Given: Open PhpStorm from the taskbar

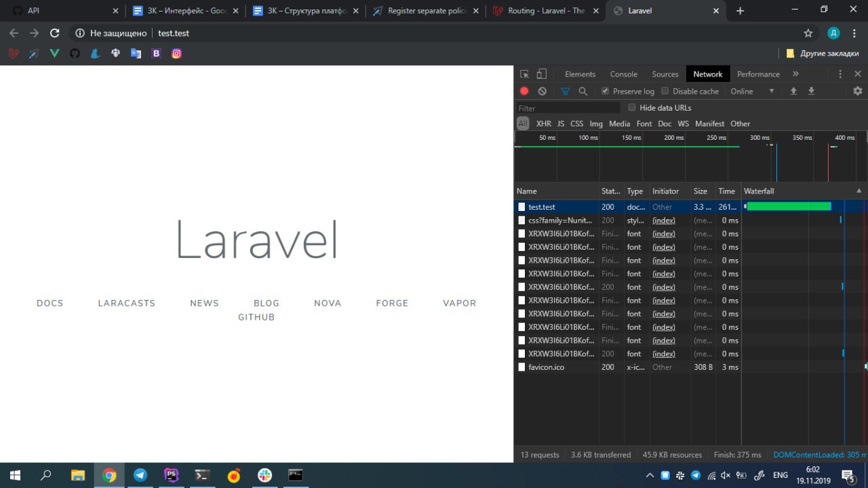Looking at the screenshot, I should pos(171,475).
